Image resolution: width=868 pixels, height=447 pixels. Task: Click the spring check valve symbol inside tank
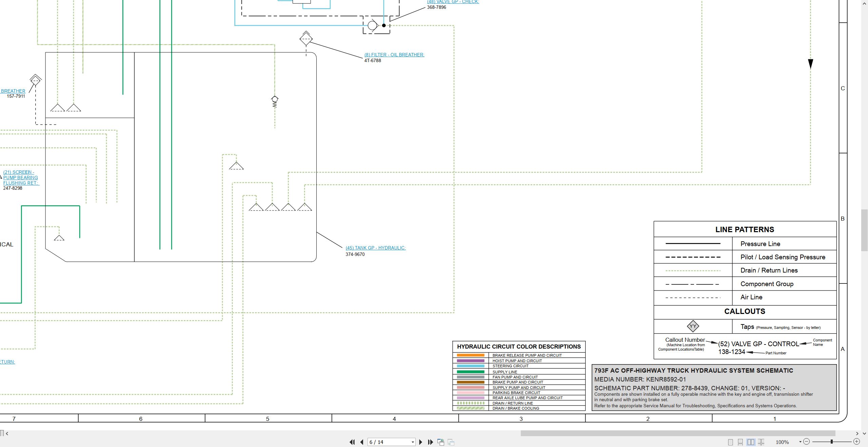[275, 101]
